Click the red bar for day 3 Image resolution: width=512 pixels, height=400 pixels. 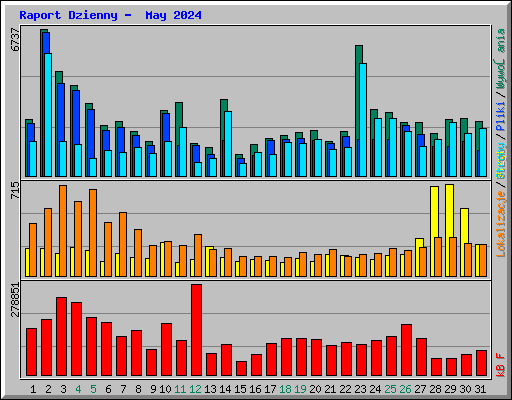(x=61, y=337)
